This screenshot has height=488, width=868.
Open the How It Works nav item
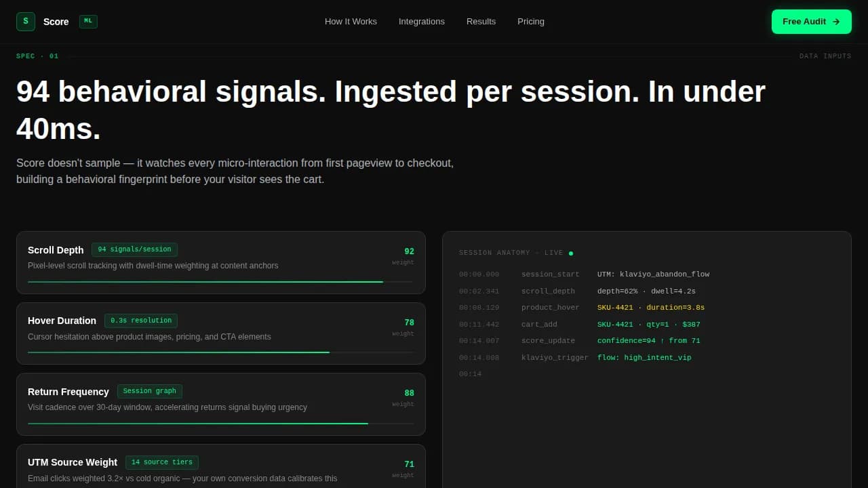coord(351,22)
